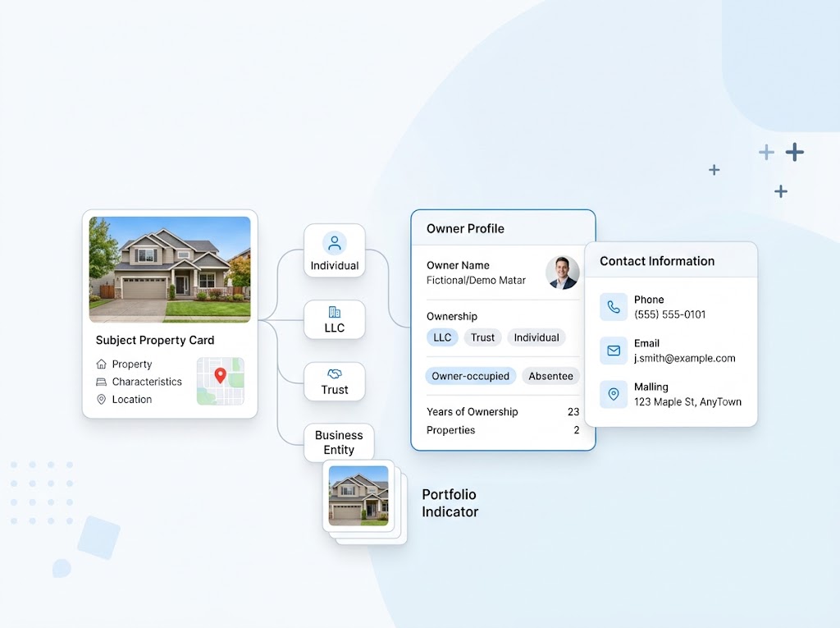Click the LLC building icon

[x=335, y=312]
